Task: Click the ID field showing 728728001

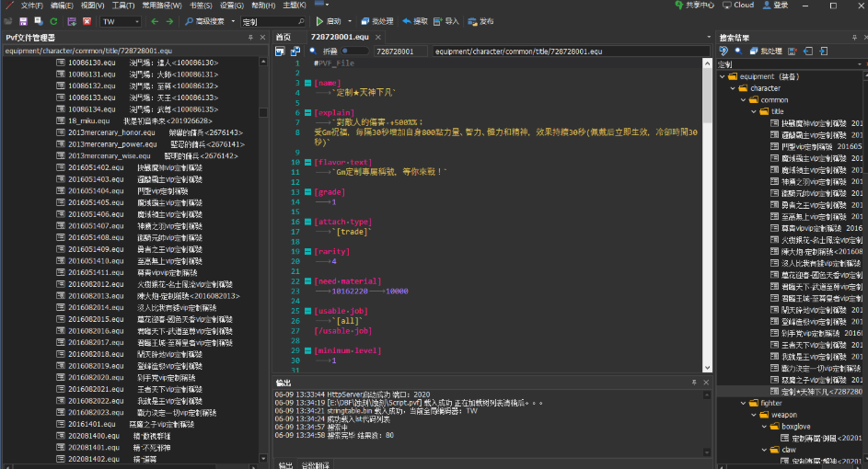Action: click(400, 51)
